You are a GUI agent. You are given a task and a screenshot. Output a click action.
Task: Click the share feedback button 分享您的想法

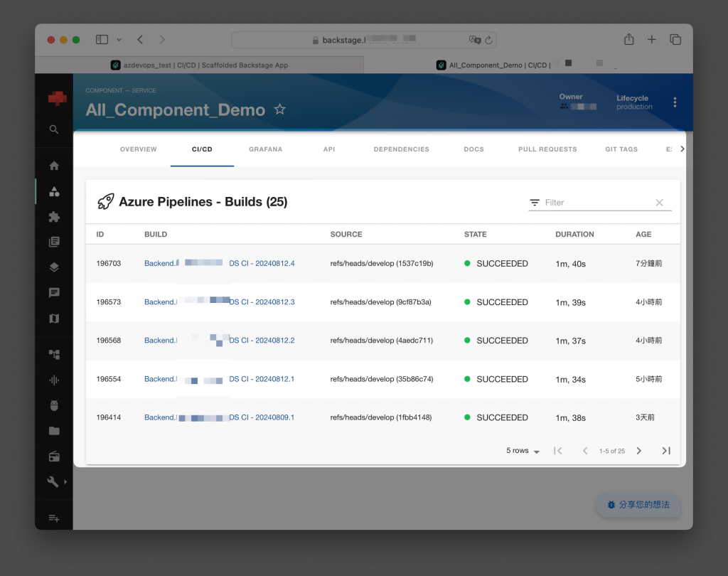[638, 505]
